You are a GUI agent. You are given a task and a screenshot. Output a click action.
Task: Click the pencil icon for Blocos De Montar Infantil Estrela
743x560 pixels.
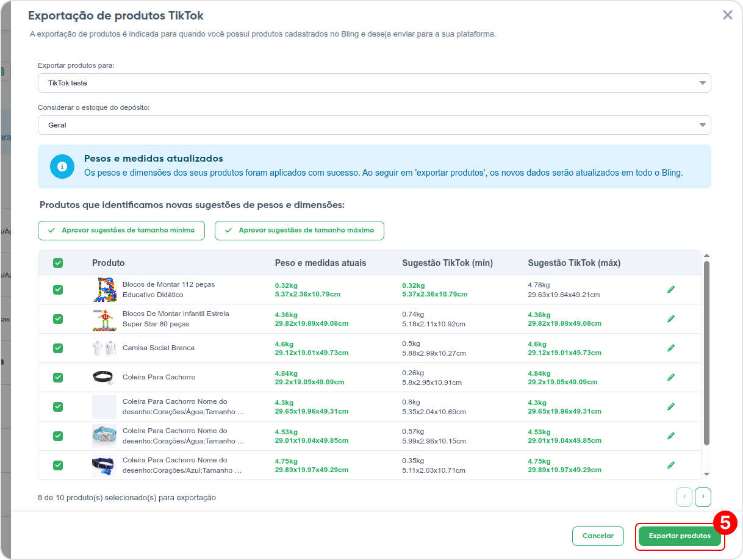pos(671,318)
